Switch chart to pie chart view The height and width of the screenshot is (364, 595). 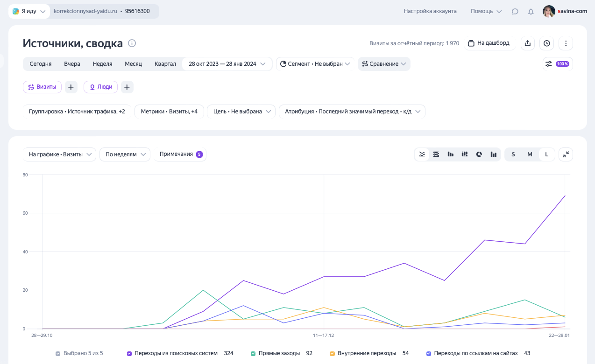pyautogui.click(x=479, y=154)
